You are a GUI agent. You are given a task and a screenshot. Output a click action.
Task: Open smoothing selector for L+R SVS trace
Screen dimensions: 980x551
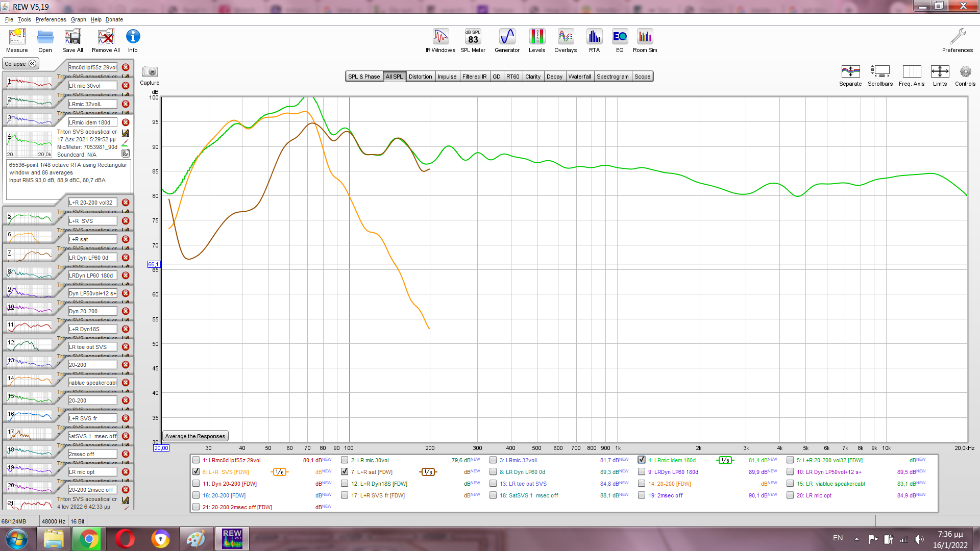point(279,472)
